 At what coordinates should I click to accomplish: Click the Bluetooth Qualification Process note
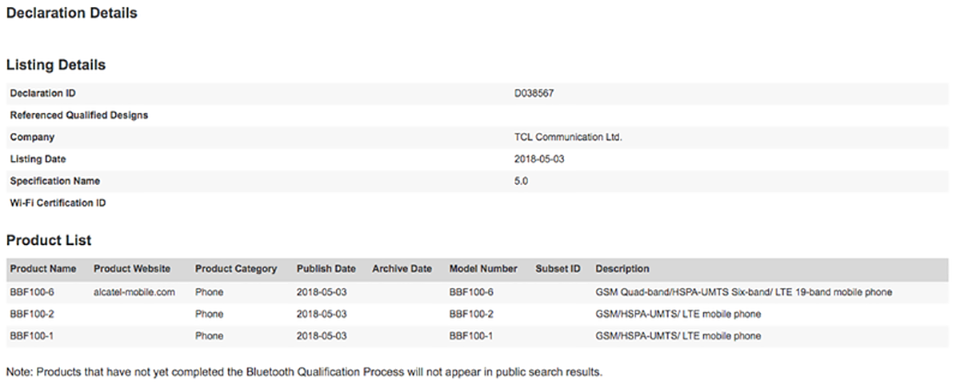pyautogui.click(x=304, y=372)
